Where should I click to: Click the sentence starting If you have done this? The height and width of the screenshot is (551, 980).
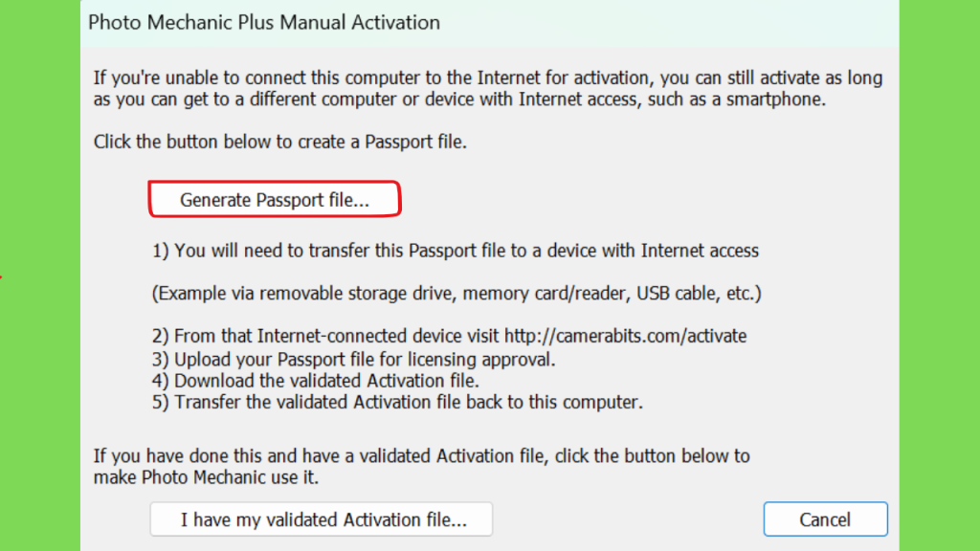[x=421, y=455]
